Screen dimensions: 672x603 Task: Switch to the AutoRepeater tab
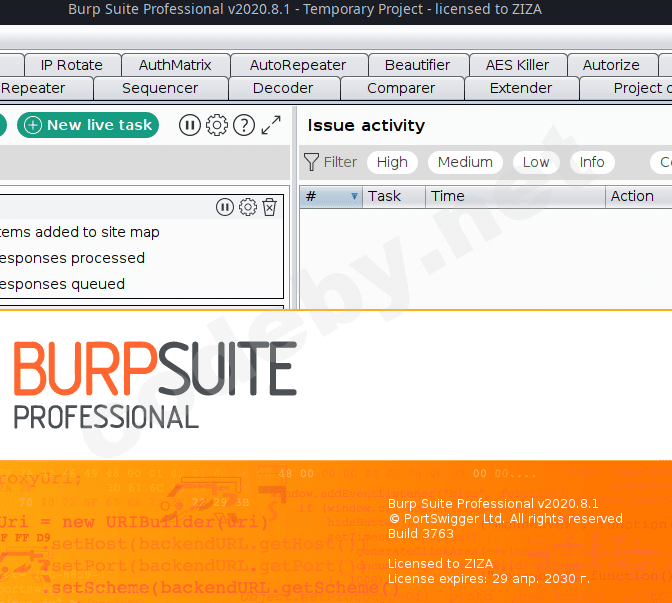298,65
